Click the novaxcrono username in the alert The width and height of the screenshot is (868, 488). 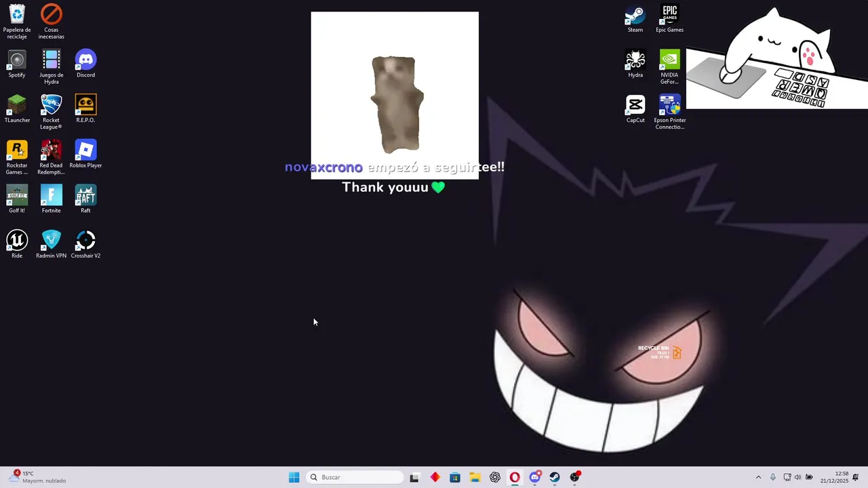tap(323, 167)
